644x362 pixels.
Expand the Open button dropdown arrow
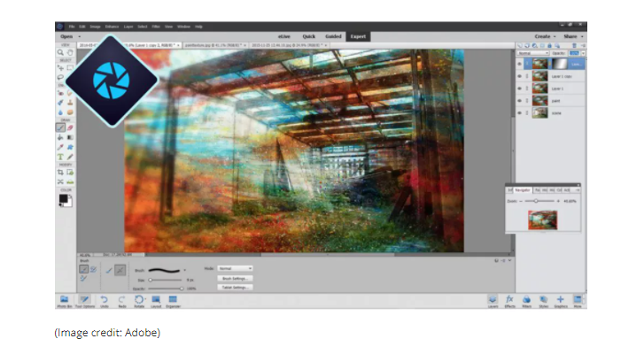pyautogui.click(x=80, y=36)
